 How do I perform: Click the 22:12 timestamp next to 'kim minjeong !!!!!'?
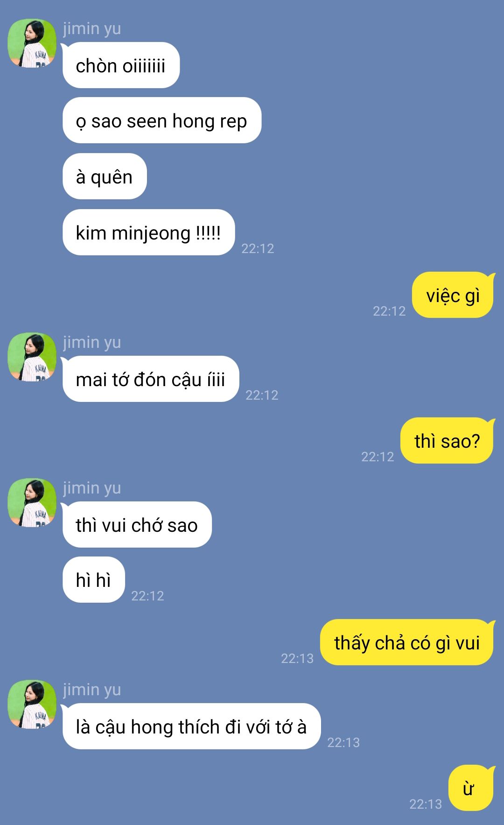[258, 248]
